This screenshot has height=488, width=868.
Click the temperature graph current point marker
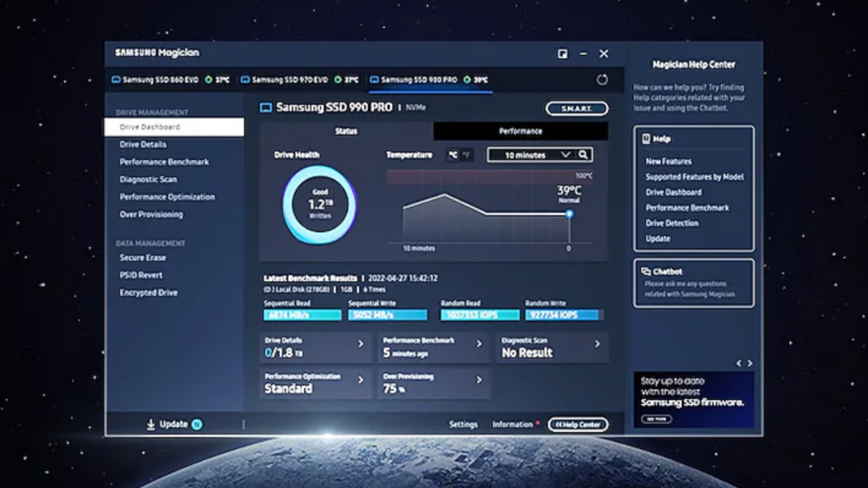click(569, 214)
